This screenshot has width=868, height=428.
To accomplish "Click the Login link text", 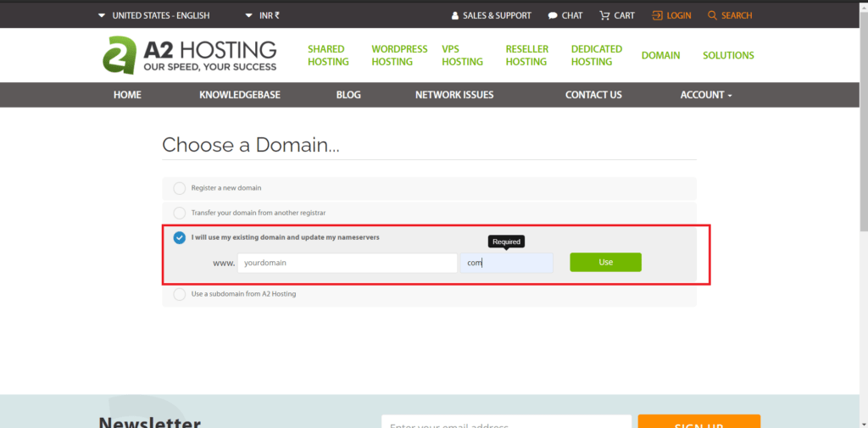I will [x=679, y=15].
